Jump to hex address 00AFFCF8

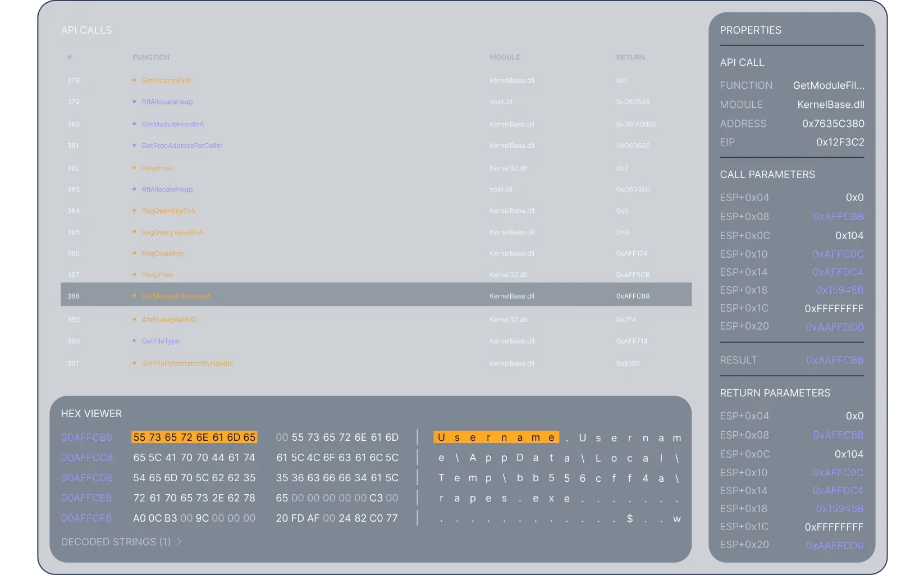click(x=86, y=518)
